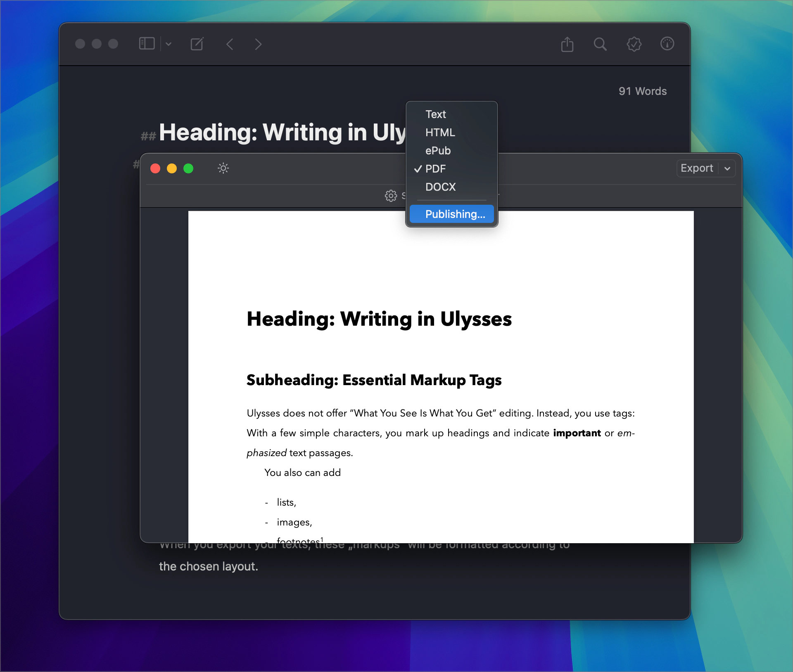Toggle preview light mode sun icon
The width and height of the screenshot is (793, 672).
tap(223, 168)
